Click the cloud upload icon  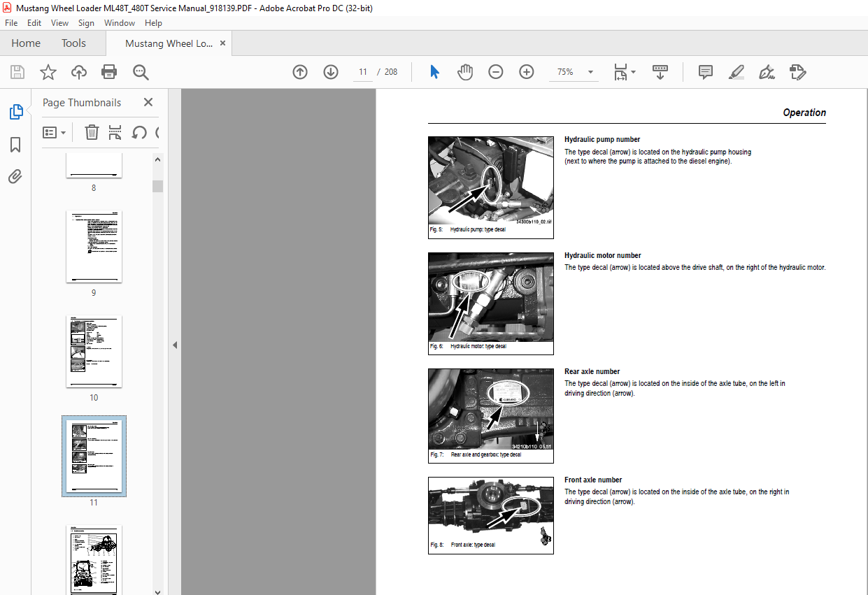coord(79,72)
